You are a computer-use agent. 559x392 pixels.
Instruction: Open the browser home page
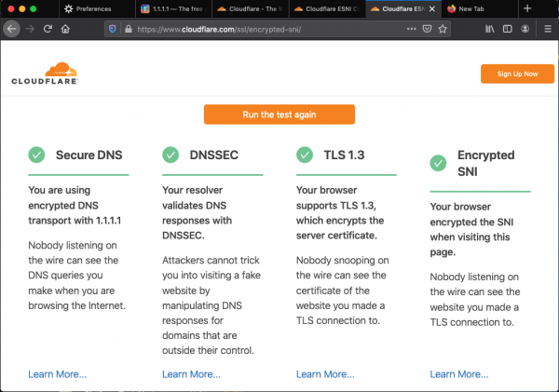[x=65, y=29]
